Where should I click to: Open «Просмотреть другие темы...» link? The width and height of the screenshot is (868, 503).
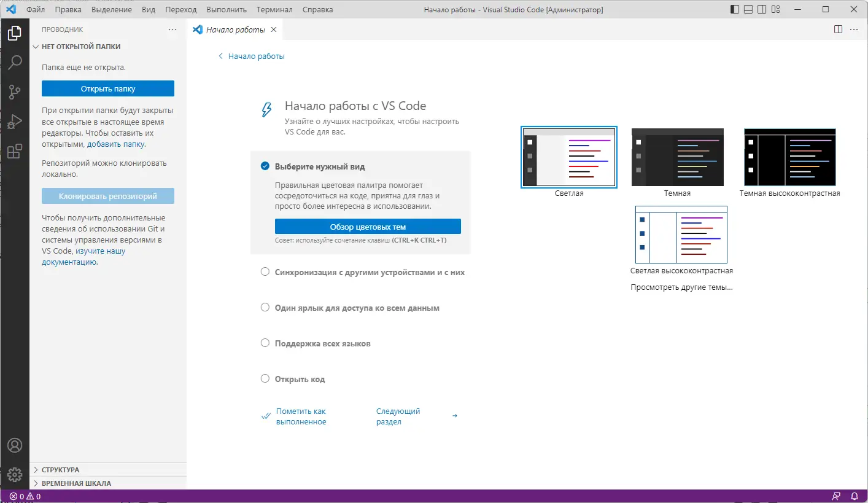coord(682,287)
